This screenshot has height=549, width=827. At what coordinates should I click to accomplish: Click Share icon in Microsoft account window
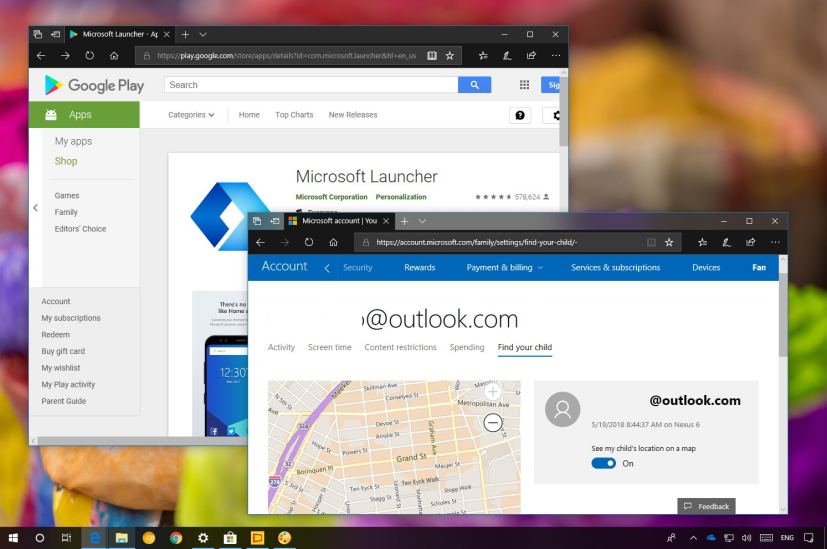(x=751, y=242)
